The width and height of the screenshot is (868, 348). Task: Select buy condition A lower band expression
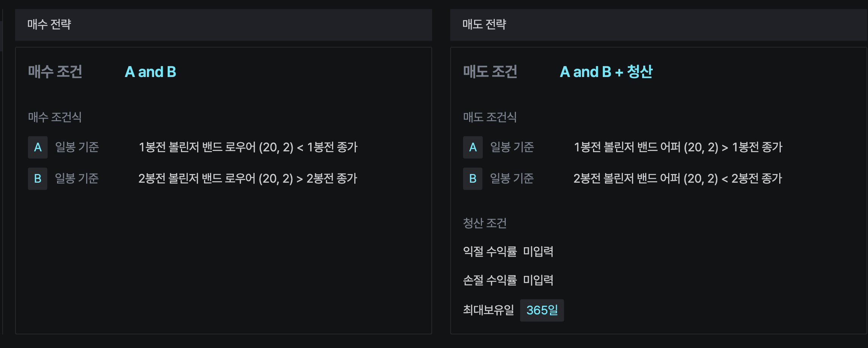coord(248,147)
